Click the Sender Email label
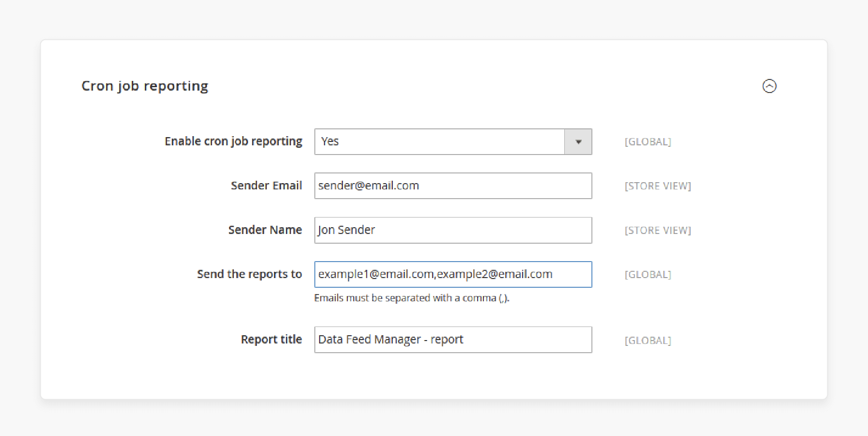The image size is (868, 436). [x=266, y=186]
